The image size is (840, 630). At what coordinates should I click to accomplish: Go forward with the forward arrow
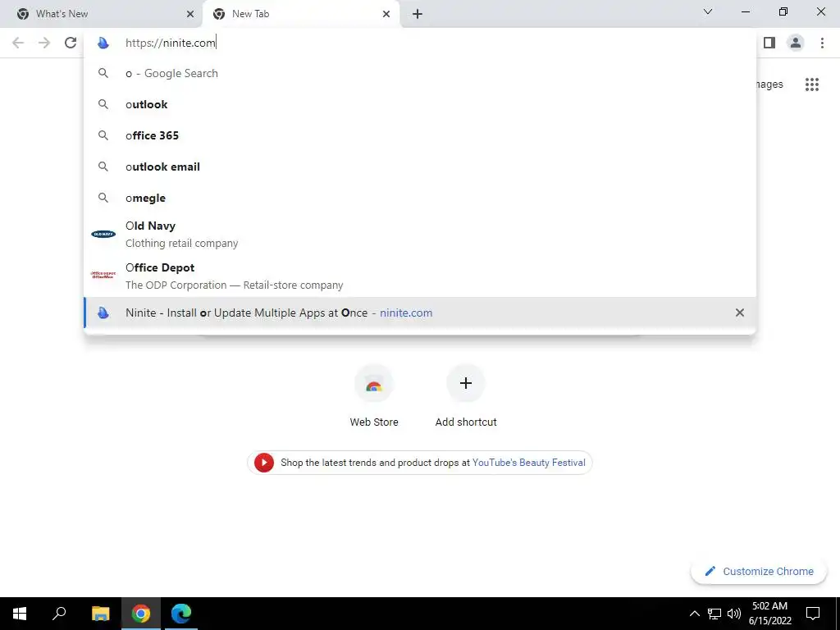pyautogui.click(x=44, y=43)
